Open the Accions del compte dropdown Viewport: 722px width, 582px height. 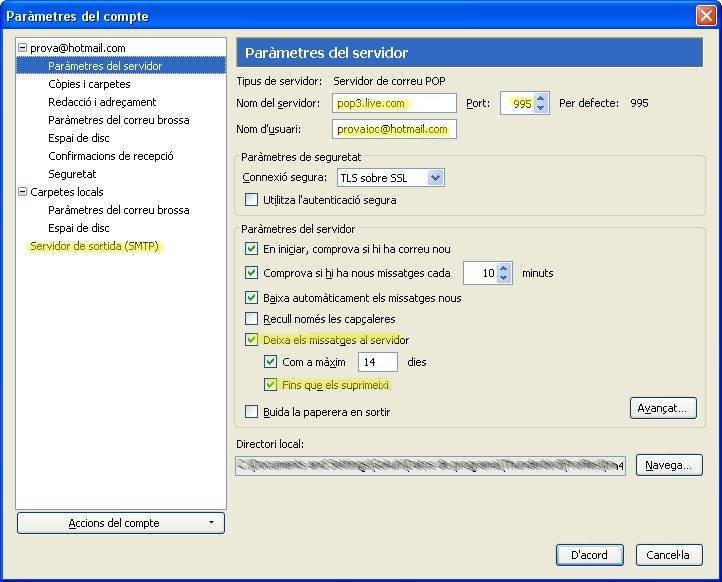click(x=121, y=523)
